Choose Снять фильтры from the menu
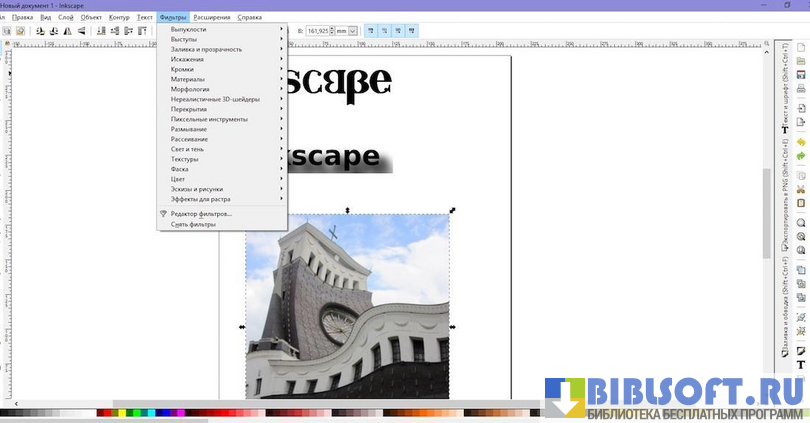Screen dimensions: 810x423 coord(194,224)
